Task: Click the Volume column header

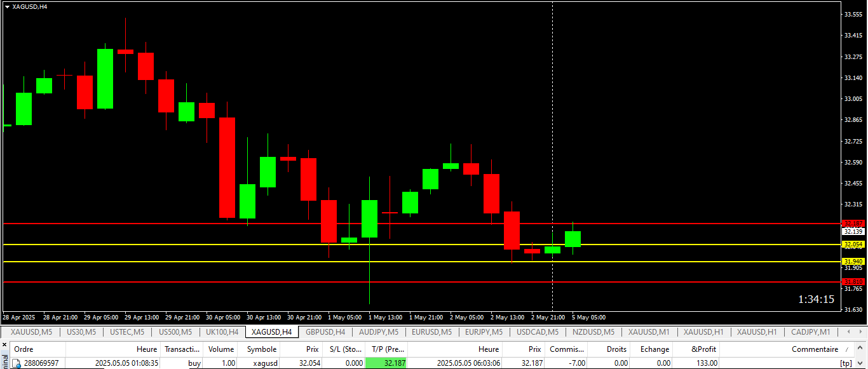Action: (x=221, y=349)
